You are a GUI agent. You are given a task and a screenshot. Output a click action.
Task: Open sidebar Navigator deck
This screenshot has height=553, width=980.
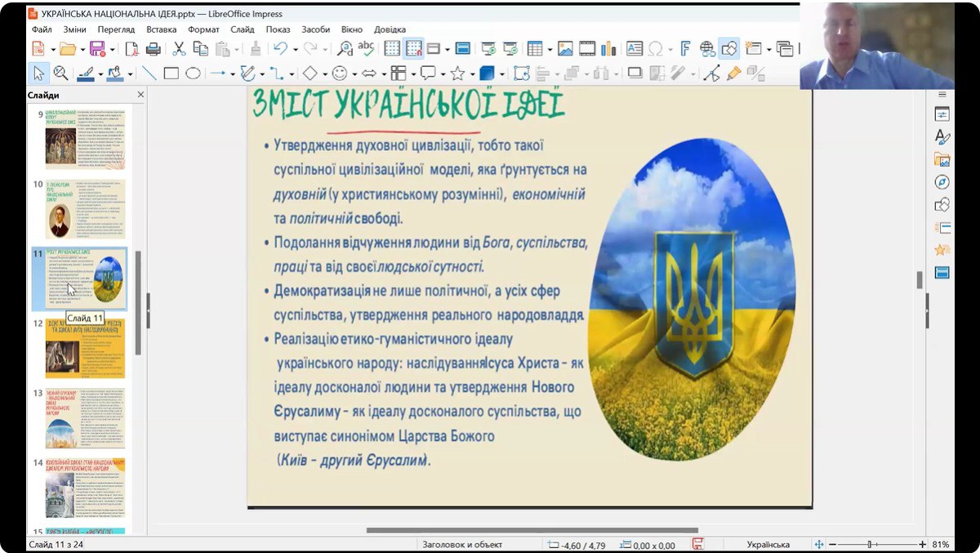tap(942, 181)
